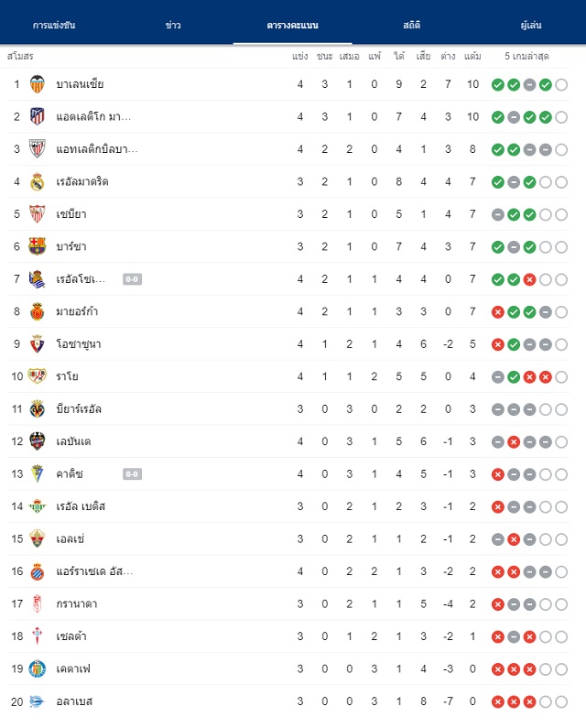
Task: Click the Villarreal yellow crest
Action: [38, 409]
